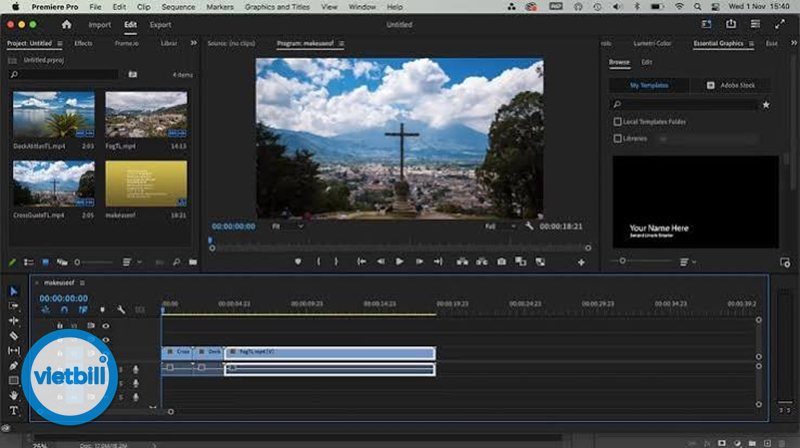Switch to Export workspace tab
800x448 pixels.
(160, 24)
